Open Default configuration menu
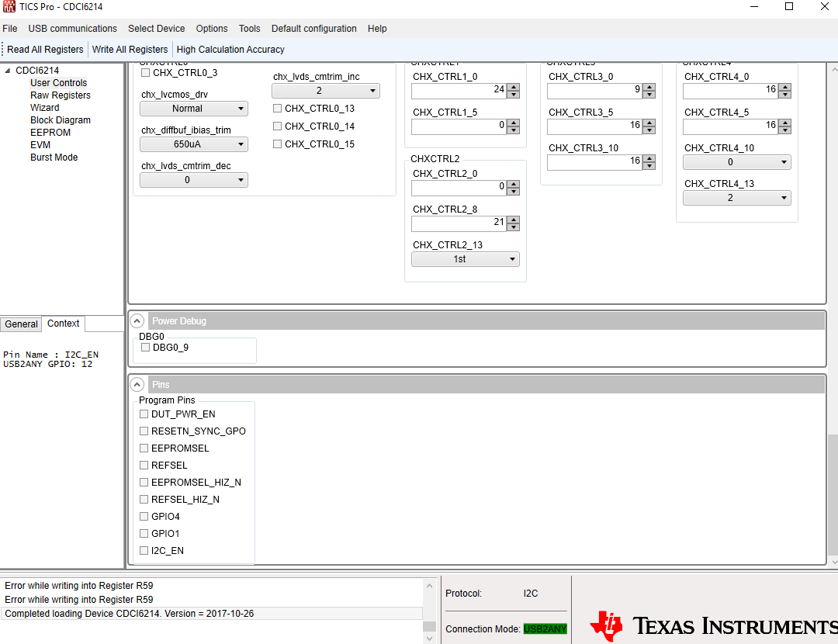The image size is (838, 644). click(313, 29)
